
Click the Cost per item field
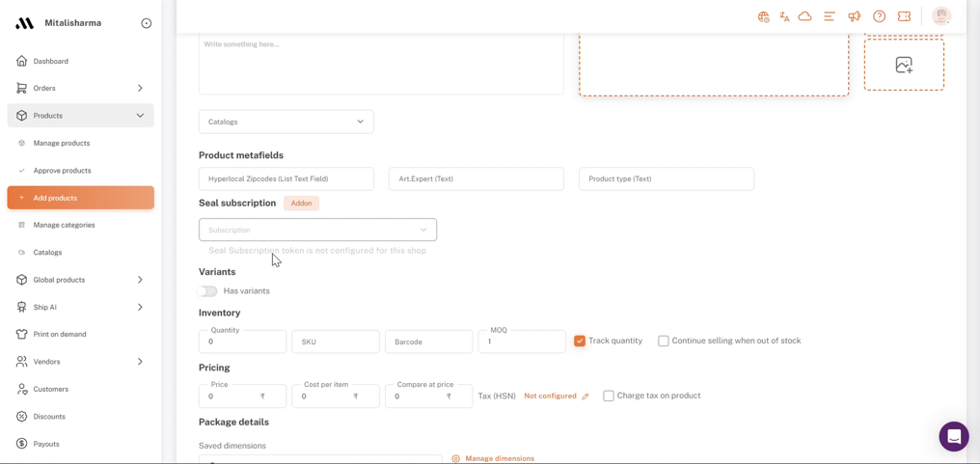point(336,396)
